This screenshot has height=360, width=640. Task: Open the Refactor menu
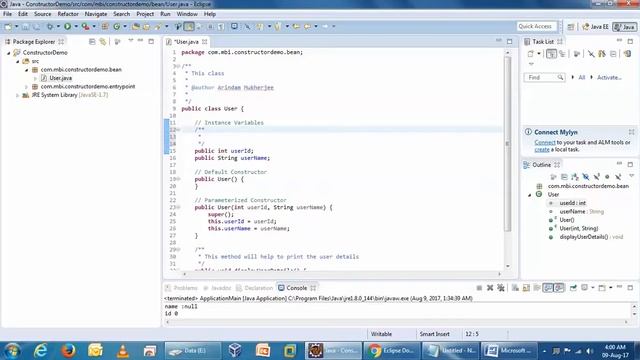[x=68, y=14]
